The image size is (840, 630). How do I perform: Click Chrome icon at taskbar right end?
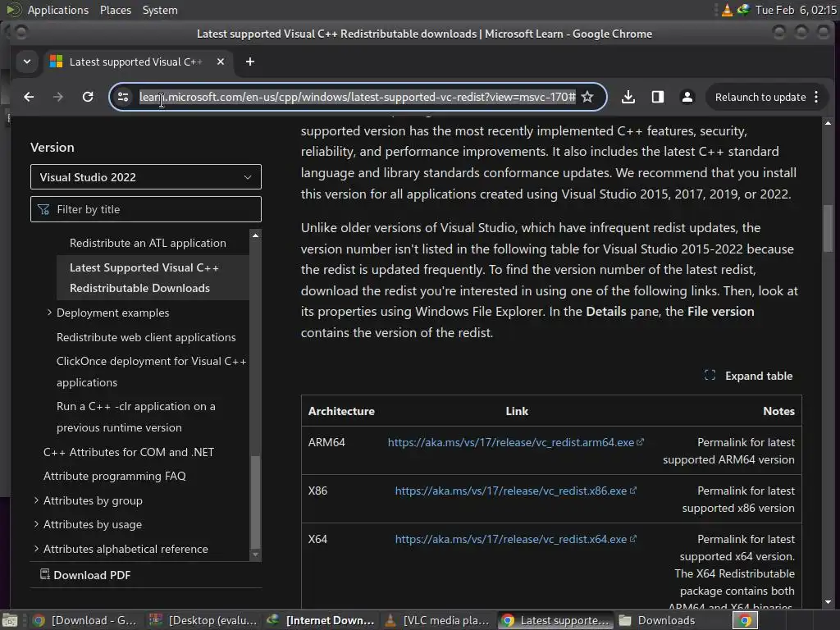pyautogui.click(x=745, y=620)
